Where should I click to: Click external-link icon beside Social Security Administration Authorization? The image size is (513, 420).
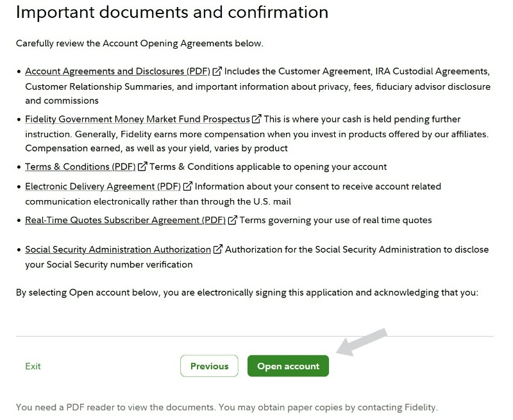point(218,249)
